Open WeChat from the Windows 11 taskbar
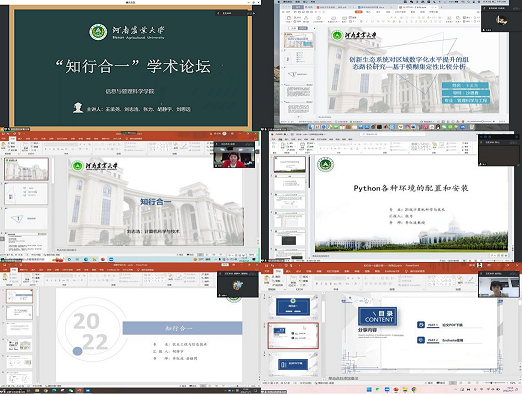 [378, 389]
